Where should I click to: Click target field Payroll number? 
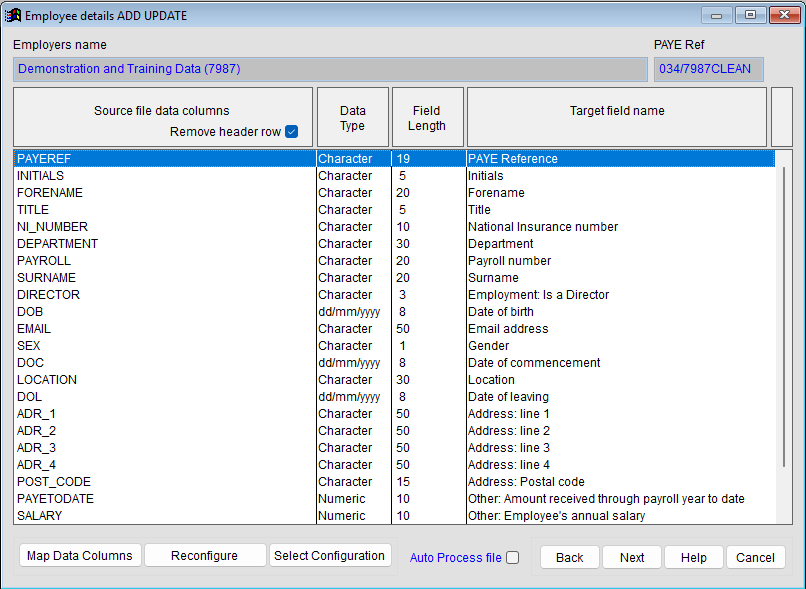(x=509, y=261)
